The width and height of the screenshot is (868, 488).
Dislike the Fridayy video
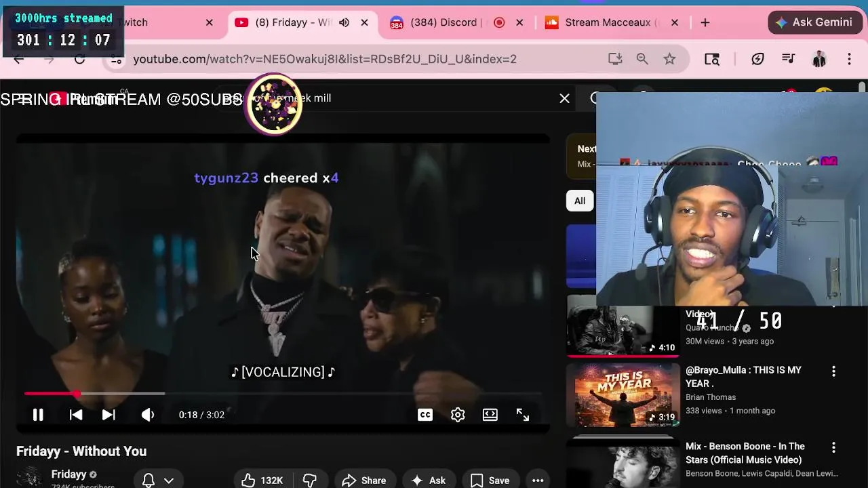(310, 481)
